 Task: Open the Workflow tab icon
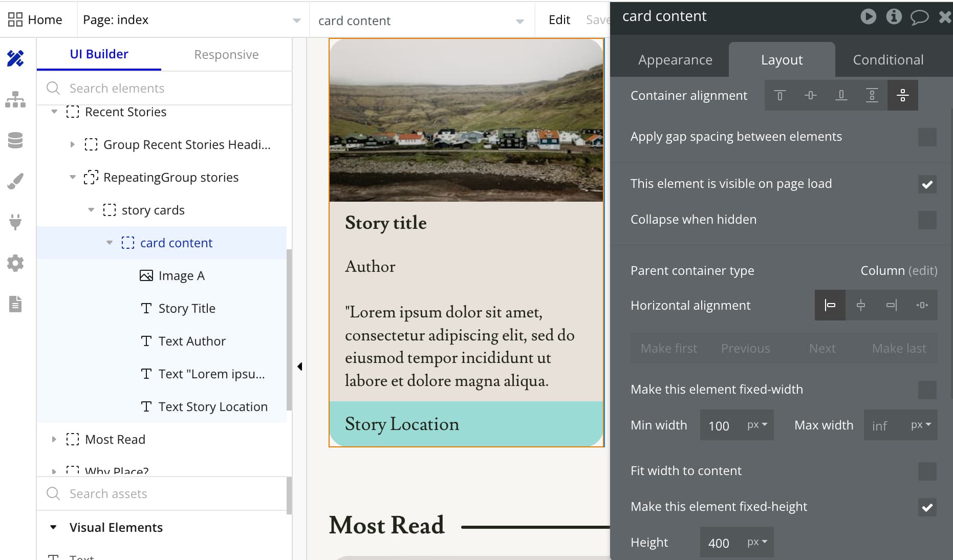[x=15, y=99]
